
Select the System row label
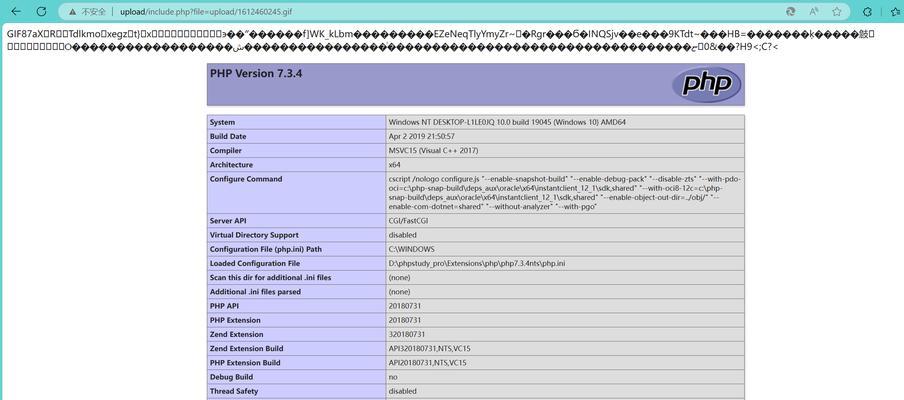pos(222,122)
